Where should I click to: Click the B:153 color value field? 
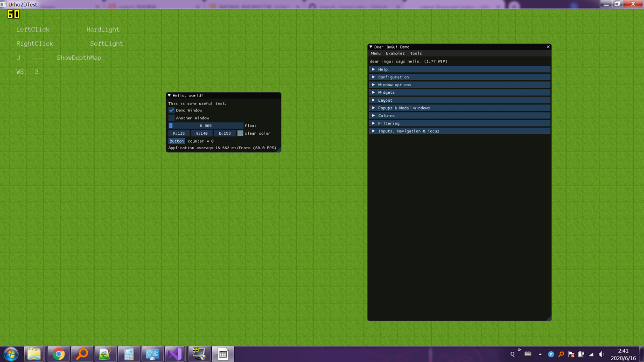coord(225,133)
